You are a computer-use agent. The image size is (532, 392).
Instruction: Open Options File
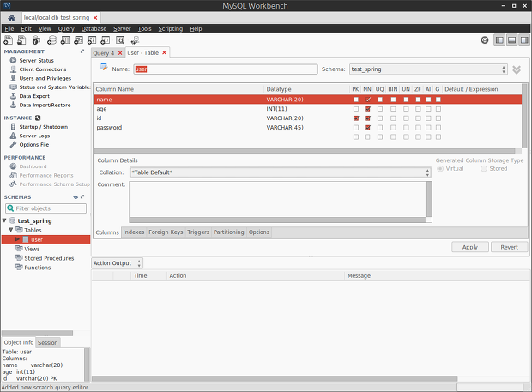[34, 145]
